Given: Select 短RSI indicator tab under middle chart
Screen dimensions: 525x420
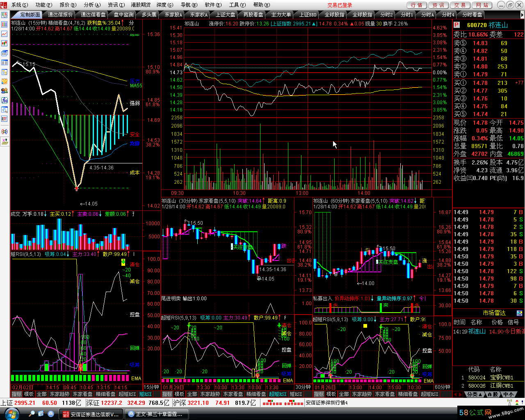Looking at the screenshot, I should (x=296, y=394).
